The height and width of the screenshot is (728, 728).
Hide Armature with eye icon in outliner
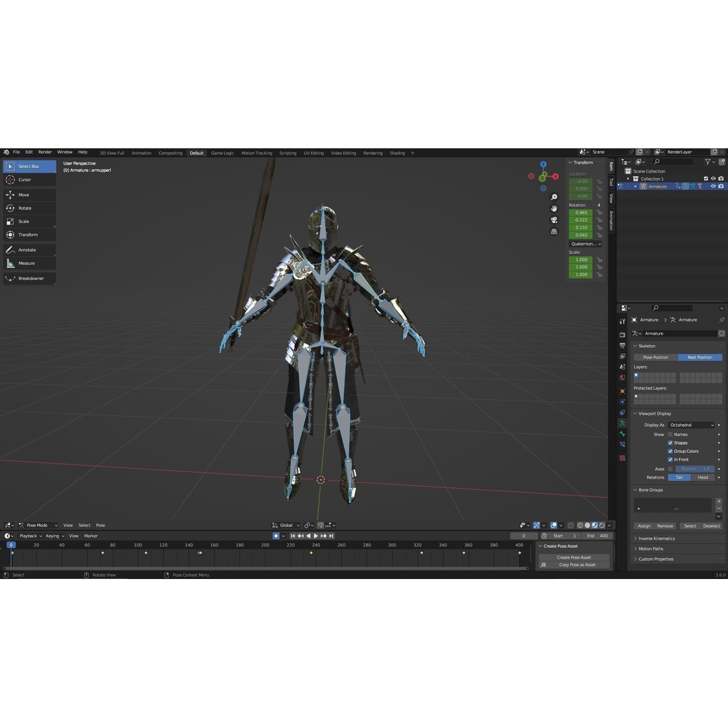click(x=714, y=186)
